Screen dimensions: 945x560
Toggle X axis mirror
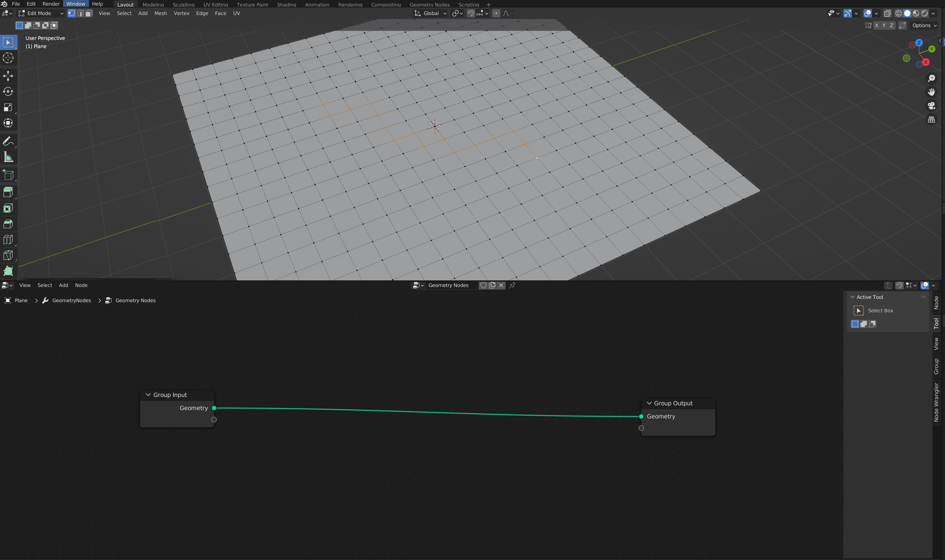coord(877,25)
